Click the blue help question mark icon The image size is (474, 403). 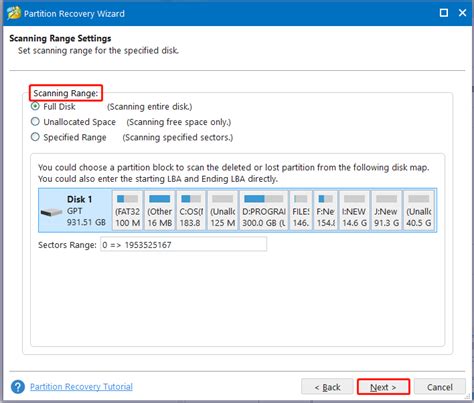(x=18, y=387)
